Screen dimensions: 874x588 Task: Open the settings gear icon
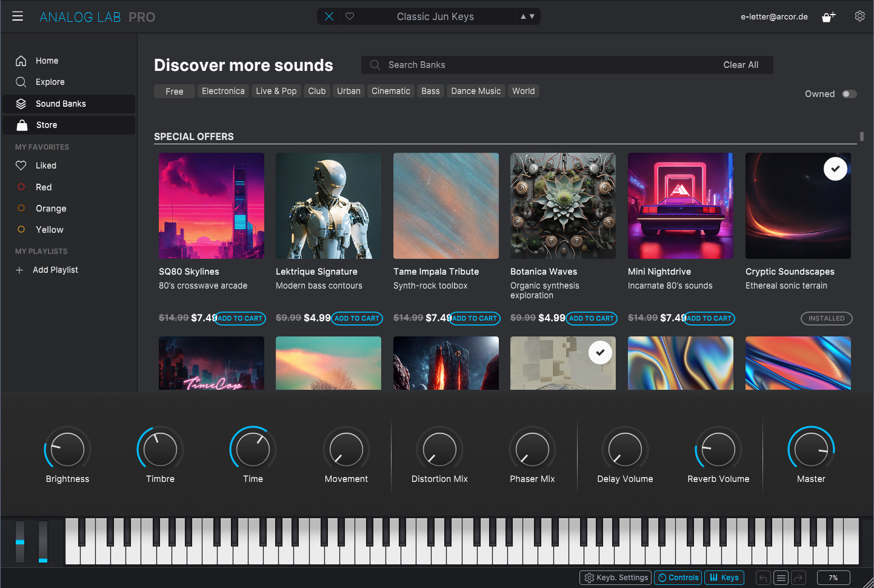point(859,16)
